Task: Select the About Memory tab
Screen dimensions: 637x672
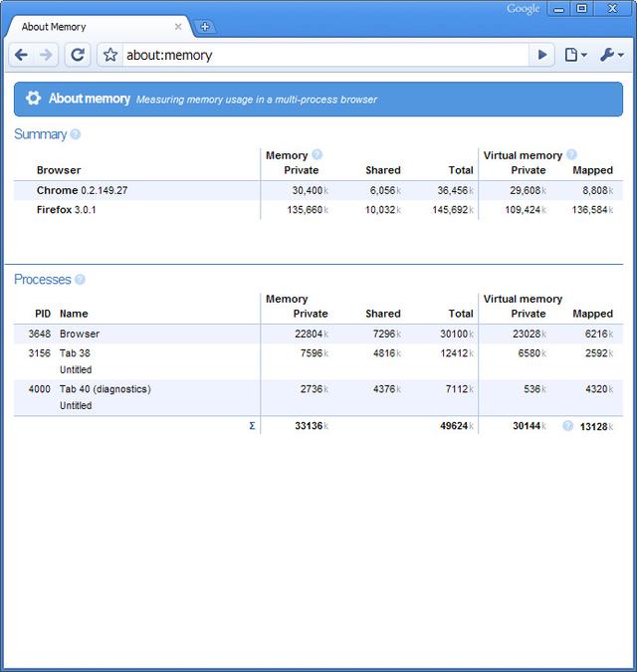Action: coord(95,27)
